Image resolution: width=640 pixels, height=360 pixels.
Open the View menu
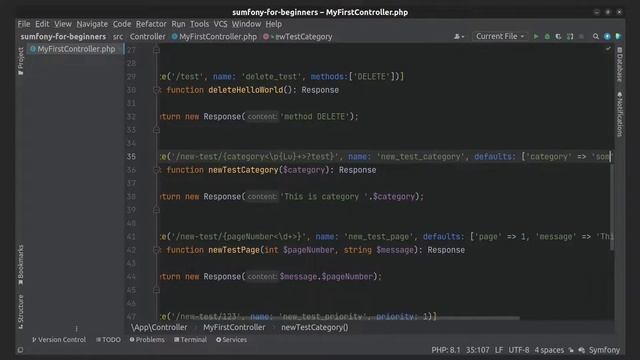point(63,24)
